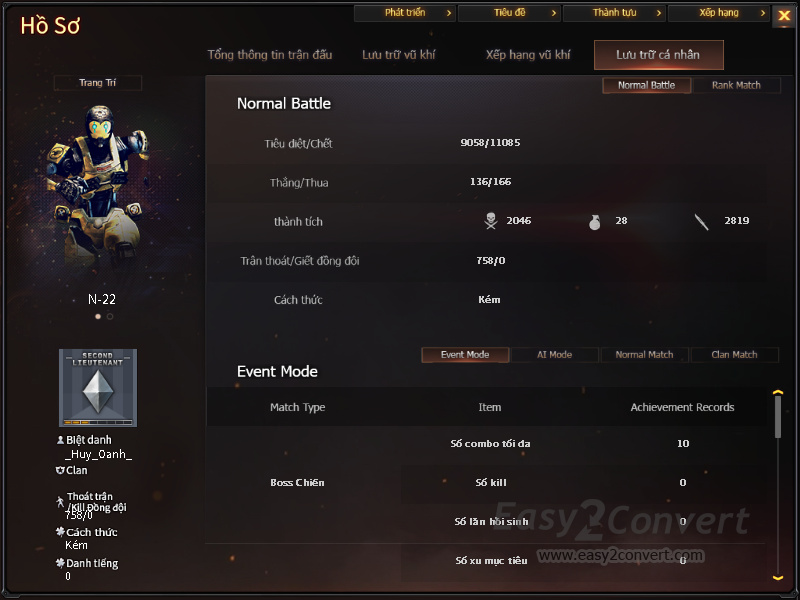Open the Phát triển dropdown
Viewport: 800px width, 600px height.
[405, 13]
